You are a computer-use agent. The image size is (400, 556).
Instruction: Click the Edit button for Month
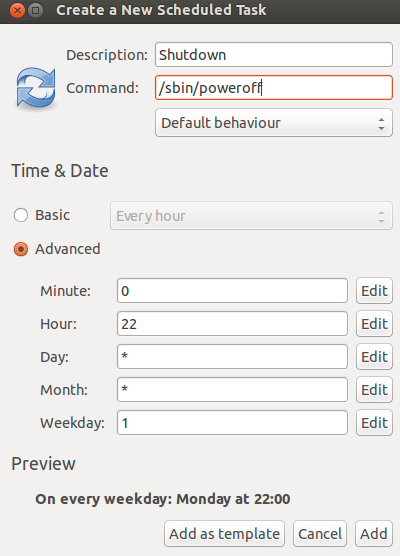tap(374, 390)
